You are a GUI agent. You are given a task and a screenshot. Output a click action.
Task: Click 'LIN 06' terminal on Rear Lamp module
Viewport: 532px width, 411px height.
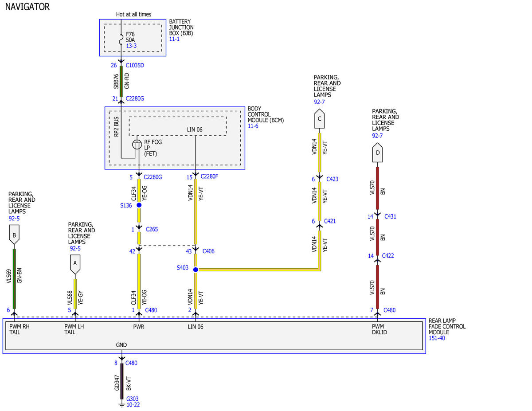click(196, 326)
